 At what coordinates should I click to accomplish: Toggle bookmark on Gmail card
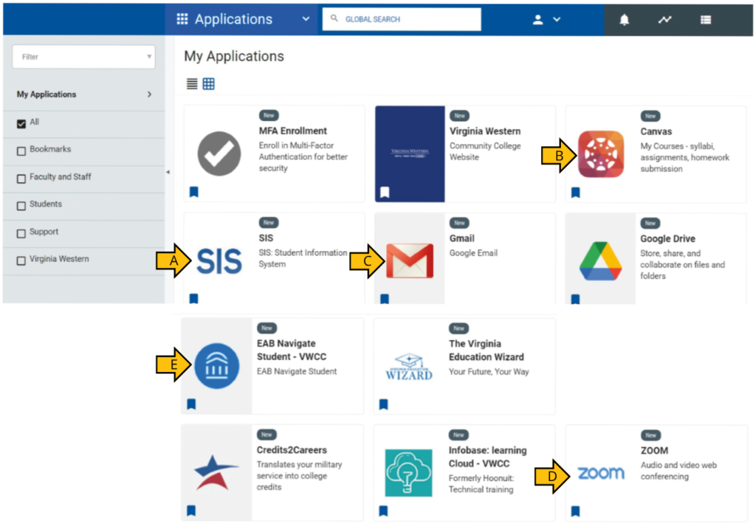(384, 300)
